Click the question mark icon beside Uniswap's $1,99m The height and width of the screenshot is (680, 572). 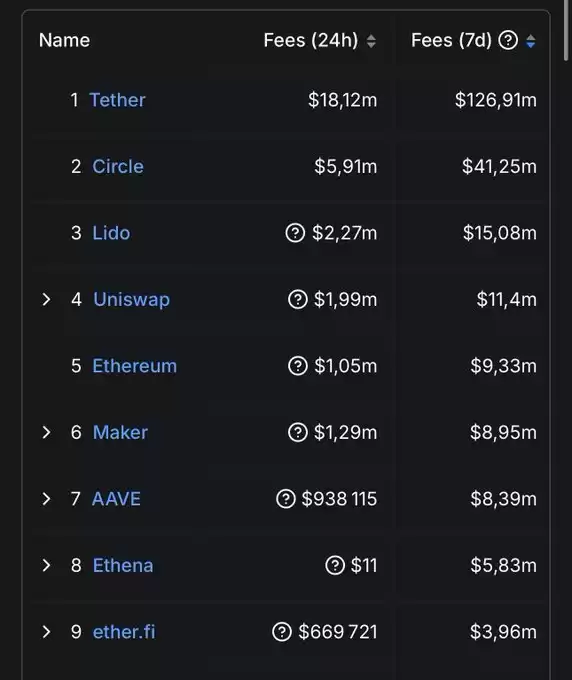(x=297, y=299)
